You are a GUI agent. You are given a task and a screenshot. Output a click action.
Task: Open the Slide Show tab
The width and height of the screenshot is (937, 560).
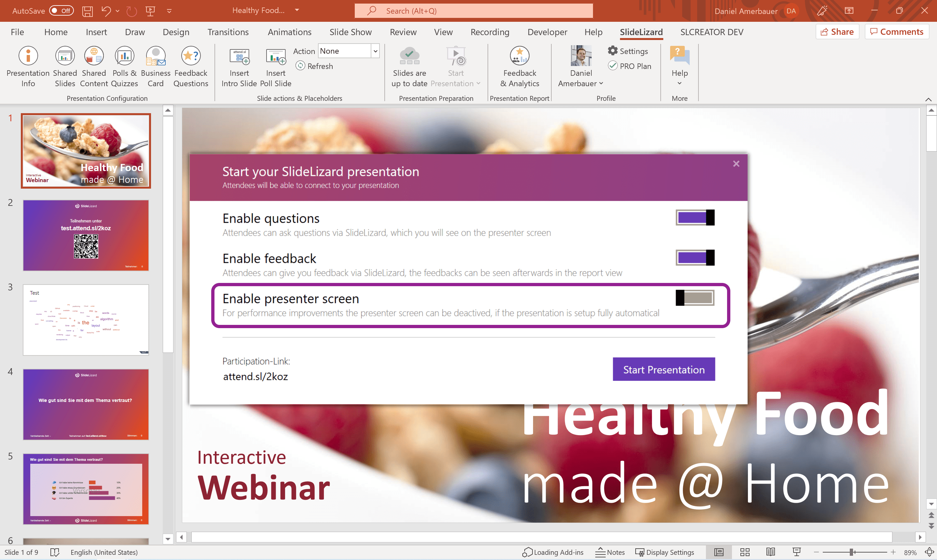(x=350, y=32)
